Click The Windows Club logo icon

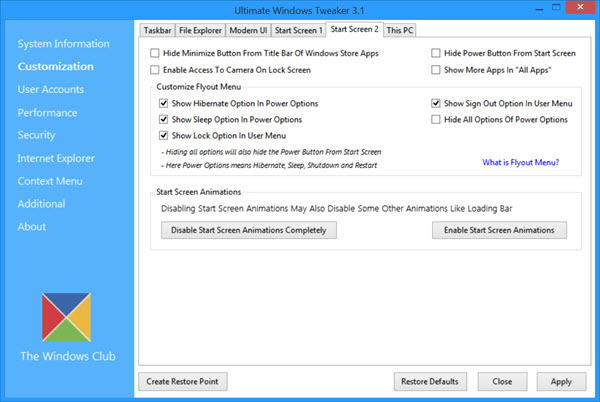click(x=67, y=317)
